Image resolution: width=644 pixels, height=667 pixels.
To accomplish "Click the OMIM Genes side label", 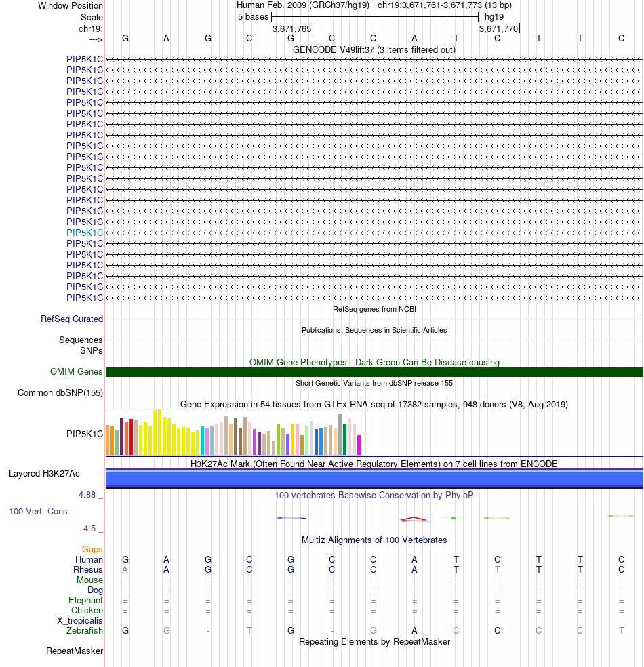I will (76, 371).
